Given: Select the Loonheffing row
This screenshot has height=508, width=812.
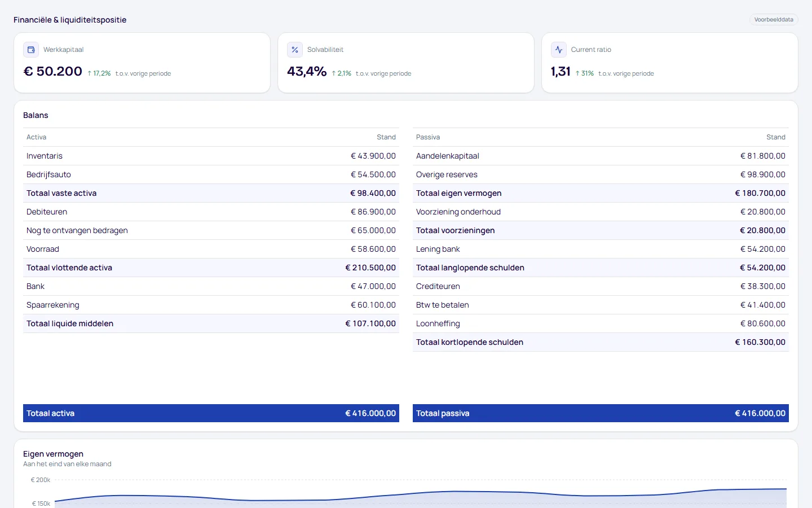Looking at the screenshot, I should click(601, 323).
